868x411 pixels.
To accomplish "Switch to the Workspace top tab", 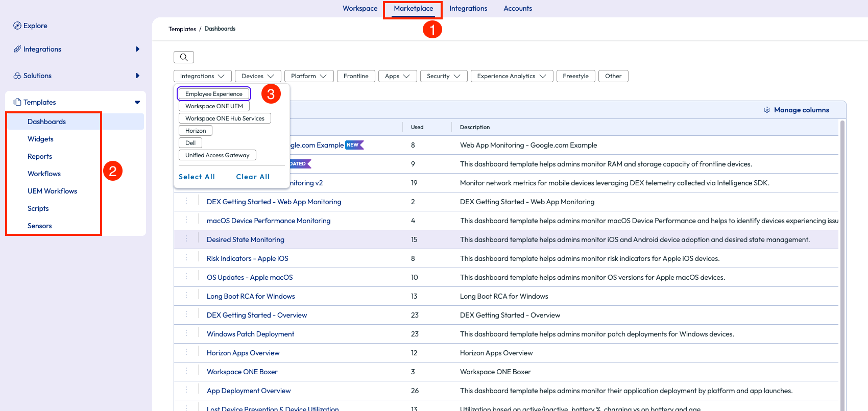I will [360, 8].
